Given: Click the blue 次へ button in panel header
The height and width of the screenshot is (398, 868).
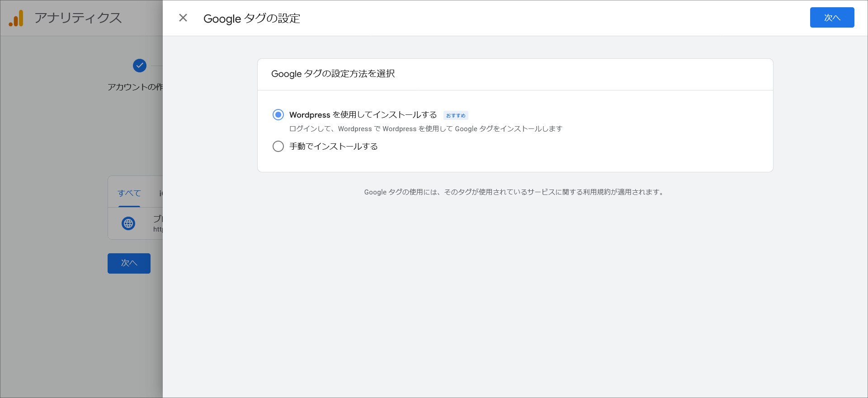Looking at the screenshot, I should (832, 18).
